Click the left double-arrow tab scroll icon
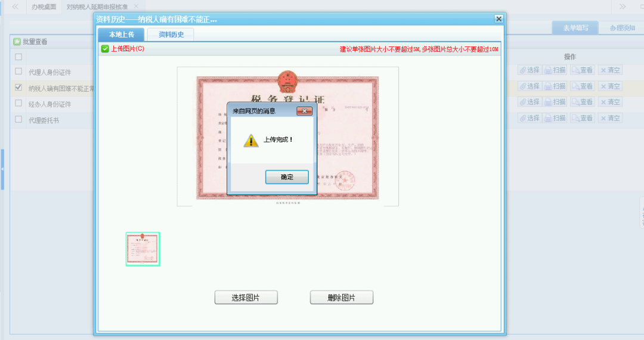644x340 pixels. click(x=15, y=7)
